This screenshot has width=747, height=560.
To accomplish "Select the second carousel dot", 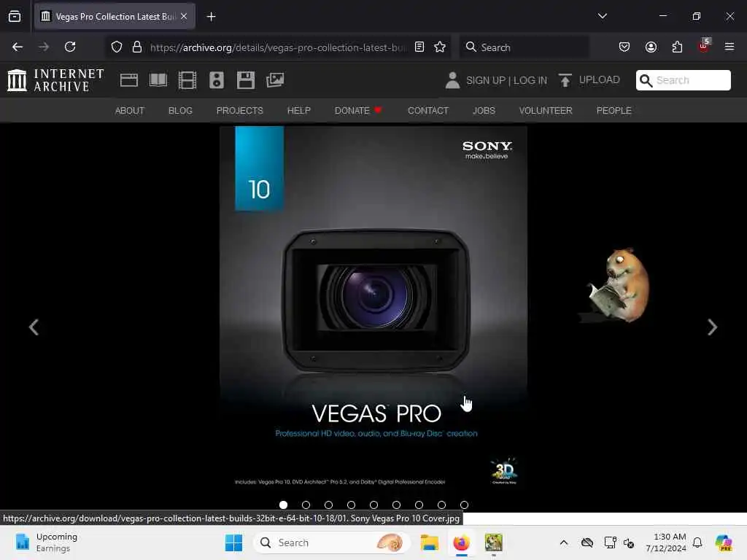I will click(x=306, y=505).
